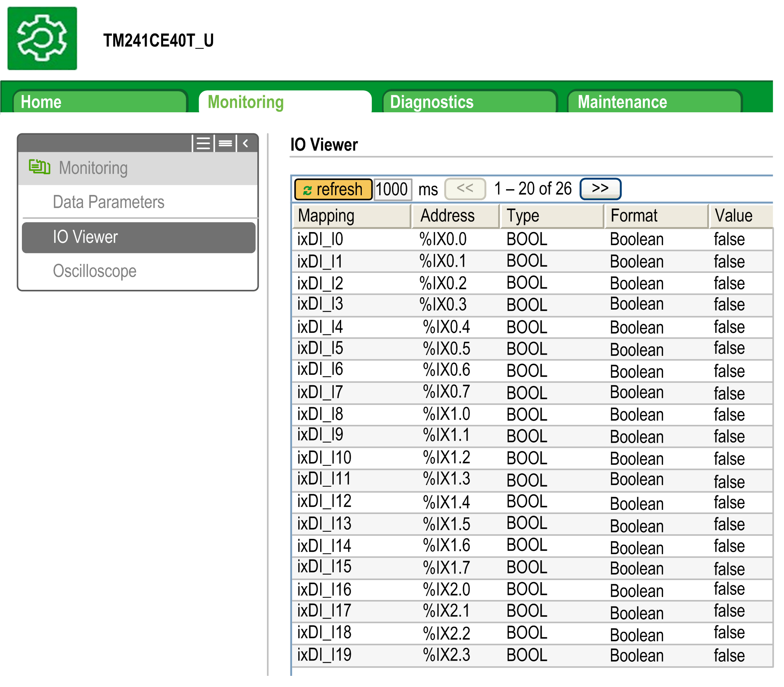Image resolution: width=784 pixels, height=687 pixels.
Task: Open Data Parameters in the sidebar
Action: click(x=109, y=202)
